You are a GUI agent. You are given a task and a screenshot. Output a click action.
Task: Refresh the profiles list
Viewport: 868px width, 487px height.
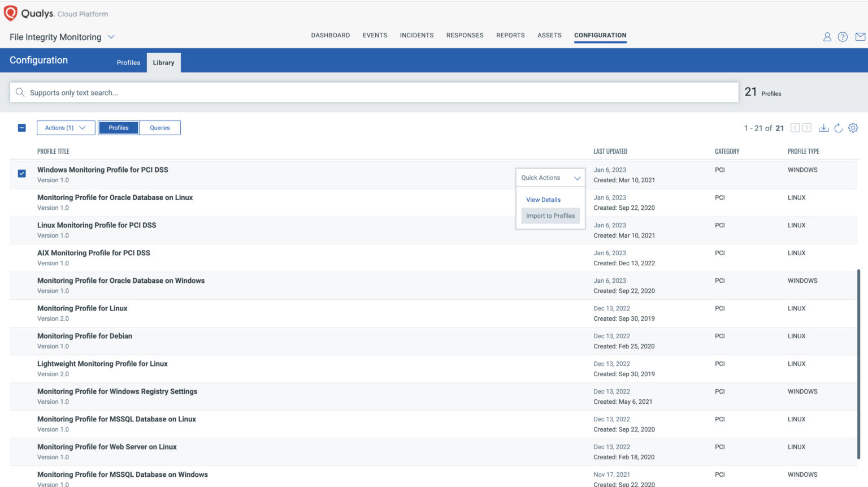point(839,128)
